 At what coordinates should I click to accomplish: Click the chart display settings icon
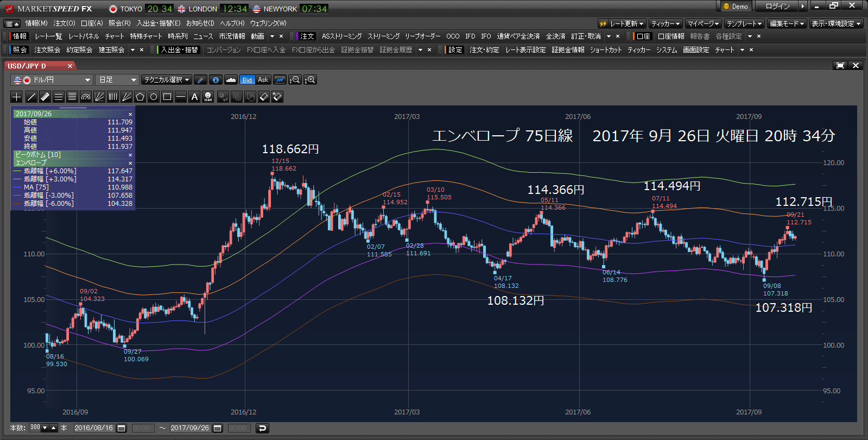click(280, 80)
